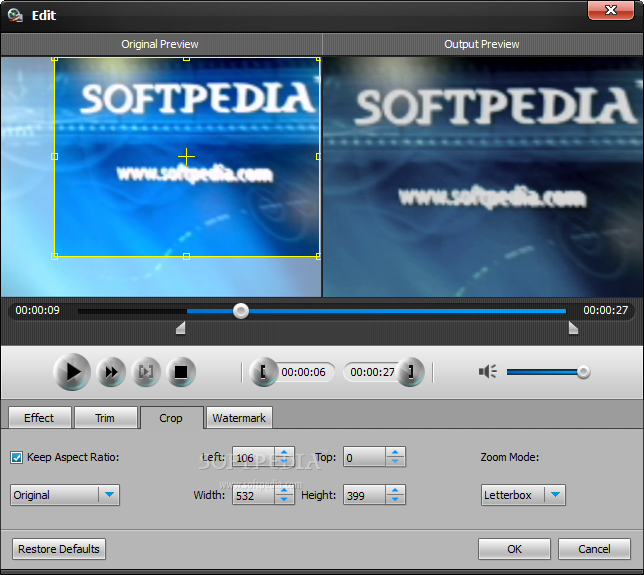This screenshot has width=644, height=575.
Task: Click the Stop playback button
Action: (181, 372)
